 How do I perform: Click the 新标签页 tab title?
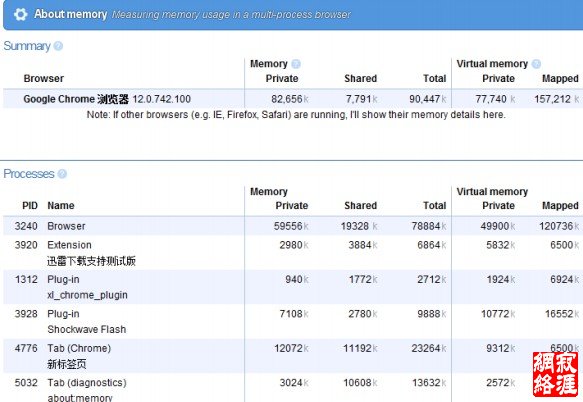coord(67,364)
